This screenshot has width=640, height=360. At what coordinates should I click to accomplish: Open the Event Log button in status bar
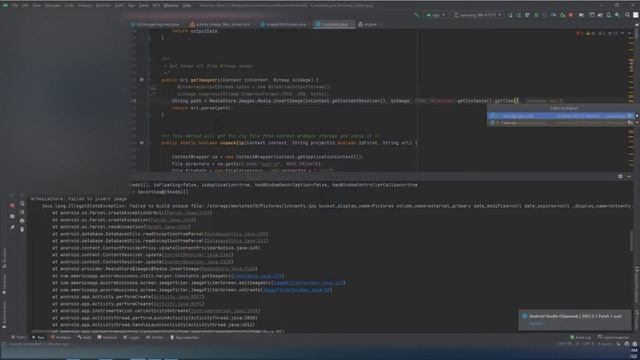(580, 338)
